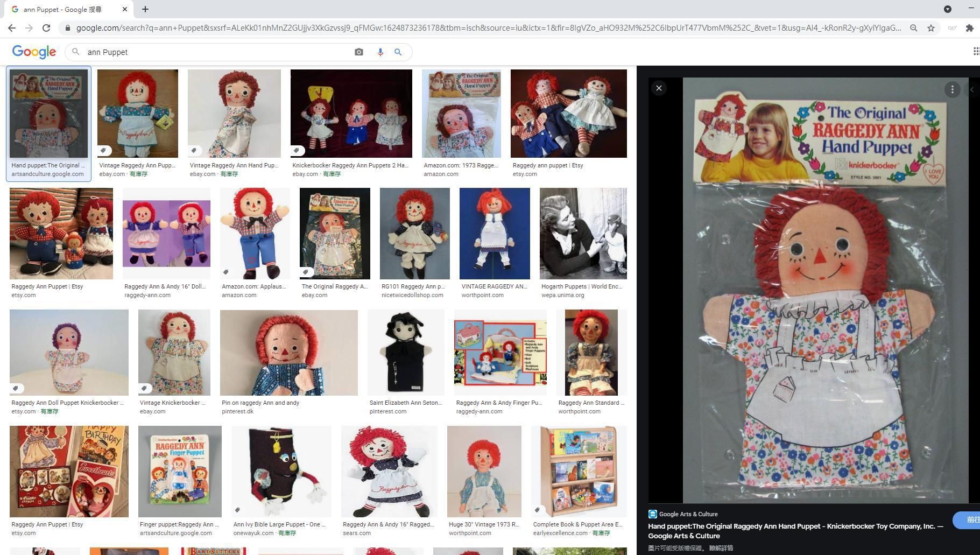Open Raggedy Ann & Andy 16" Doll image
Image resolution: width=980 pixels, height=555 pixels.
pos(166,234)
